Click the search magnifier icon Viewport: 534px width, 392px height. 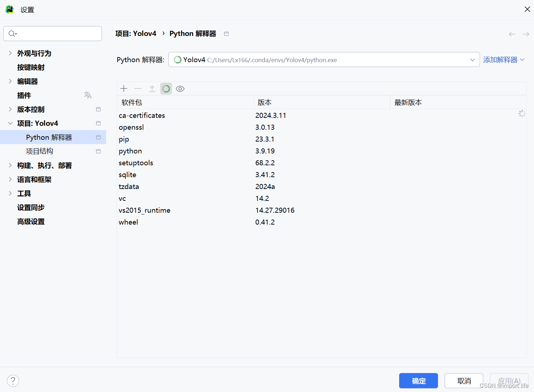tap(13, 33)
